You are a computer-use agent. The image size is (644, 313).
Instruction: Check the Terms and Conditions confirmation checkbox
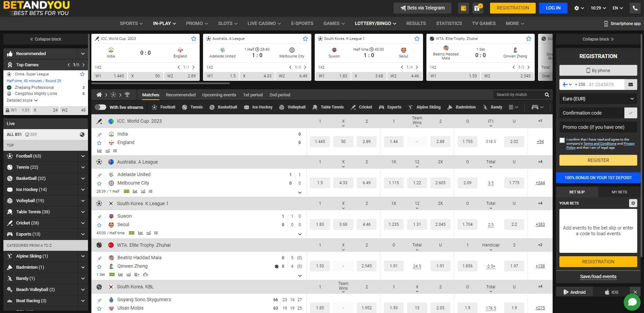[562, 140]
